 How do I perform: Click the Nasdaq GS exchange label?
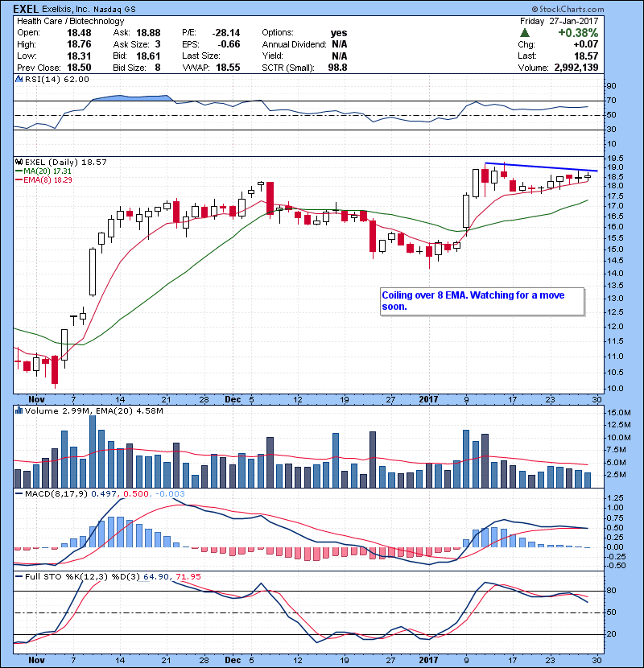114,10
